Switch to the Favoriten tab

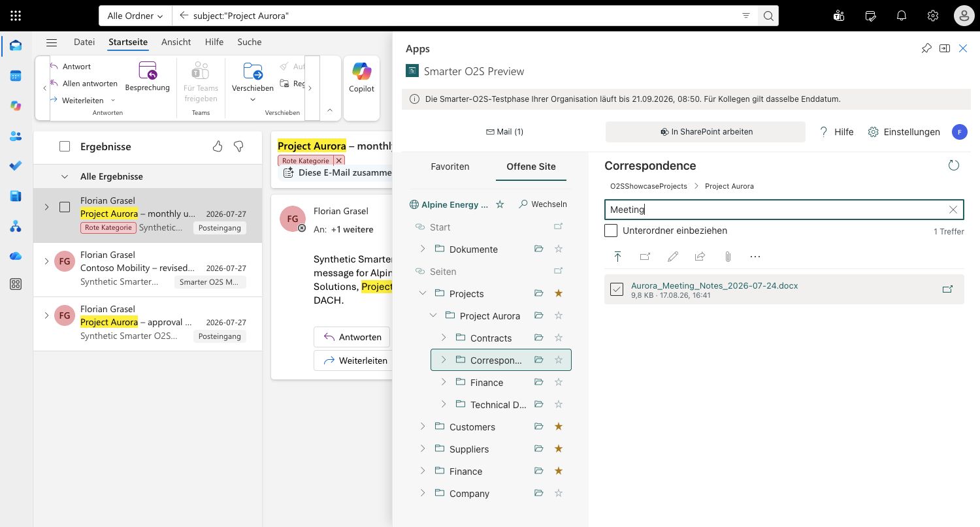point(450,167)
